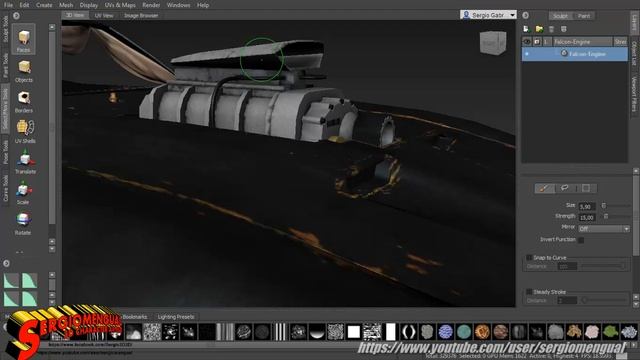Choose the rectangle stroke mode icon
This screenshot has width=640, height=360.
click(586, 188)
